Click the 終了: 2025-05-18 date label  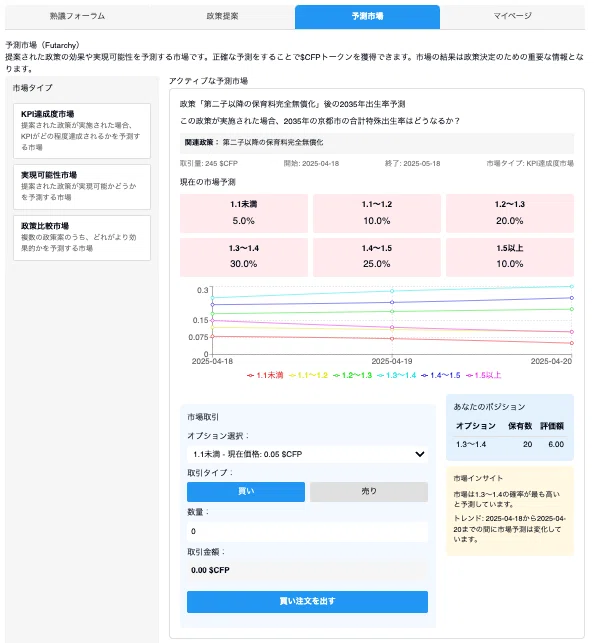click(413, 164)
